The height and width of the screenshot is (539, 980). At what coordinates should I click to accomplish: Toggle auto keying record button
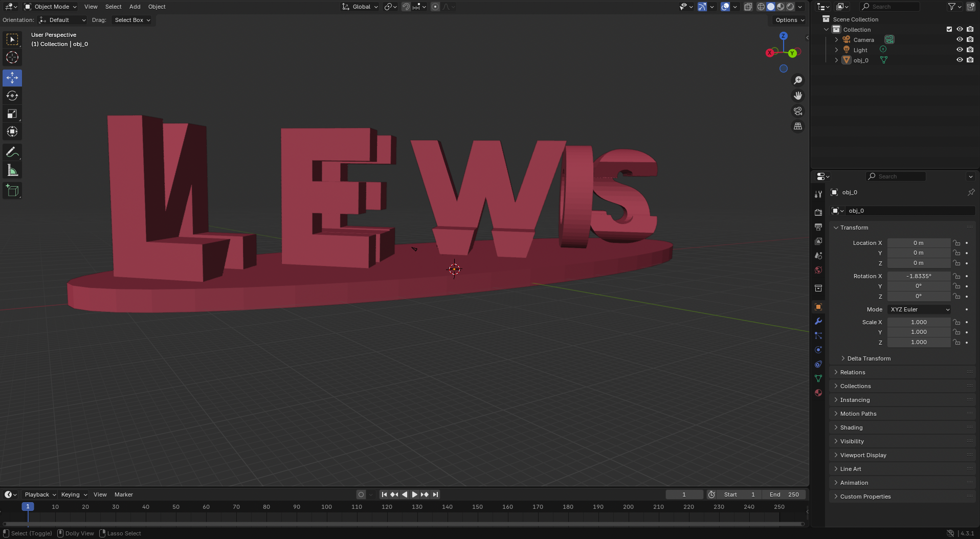coord(361,495)
